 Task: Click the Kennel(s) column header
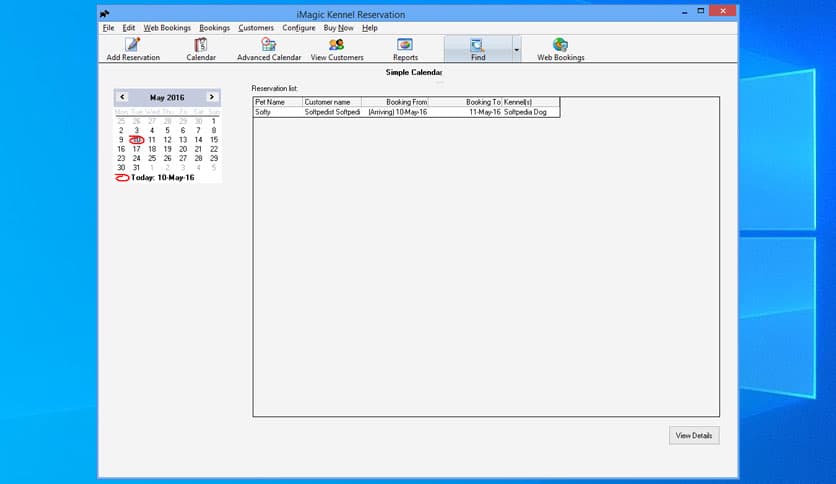pos(530,102)
